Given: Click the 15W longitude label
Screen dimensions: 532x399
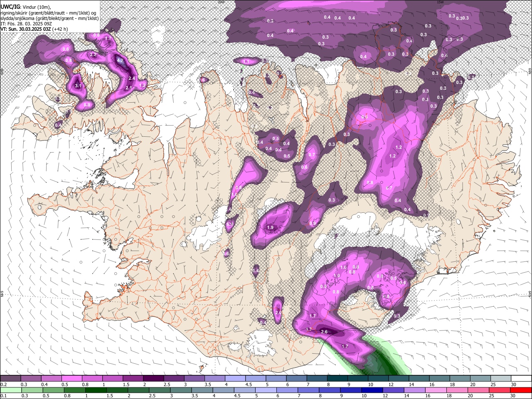Looking at the screenshot, I should (x=440, y=2).
